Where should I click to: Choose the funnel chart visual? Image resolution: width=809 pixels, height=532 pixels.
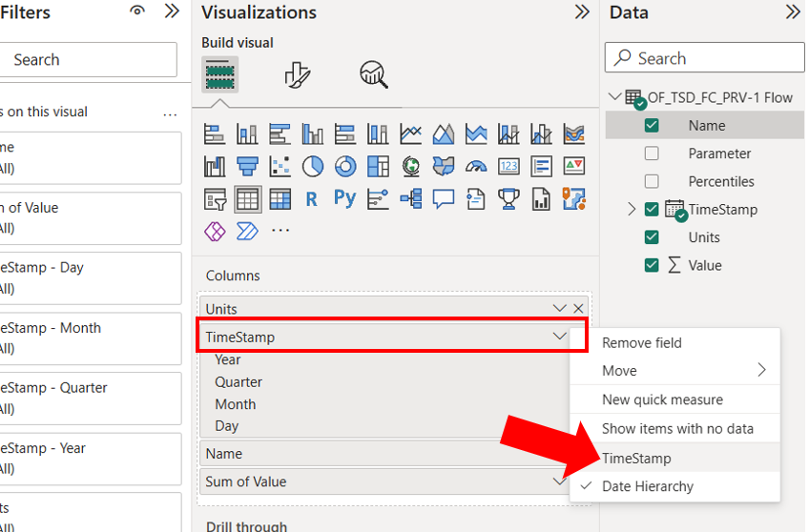coord(247,167)
